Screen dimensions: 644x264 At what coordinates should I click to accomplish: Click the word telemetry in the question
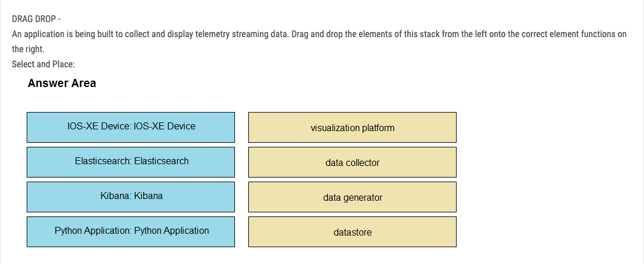212,34
